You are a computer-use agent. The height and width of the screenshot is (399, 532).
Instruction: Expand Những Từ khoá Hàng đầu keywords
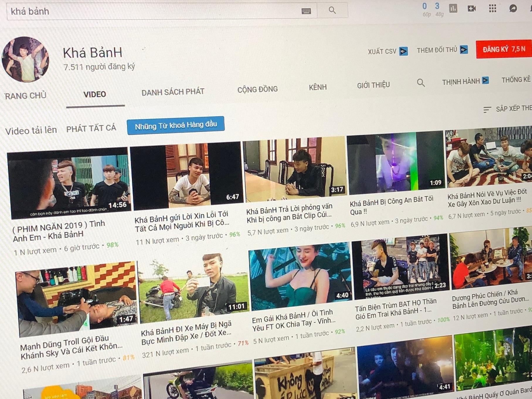(176, 125)
